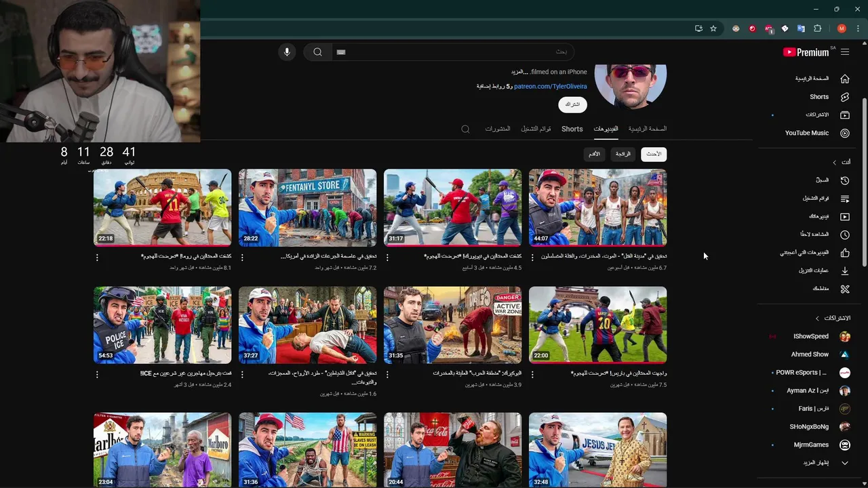Click the owl-face extension icon
The width and height of the screenshot is (868, 488).
736,28
